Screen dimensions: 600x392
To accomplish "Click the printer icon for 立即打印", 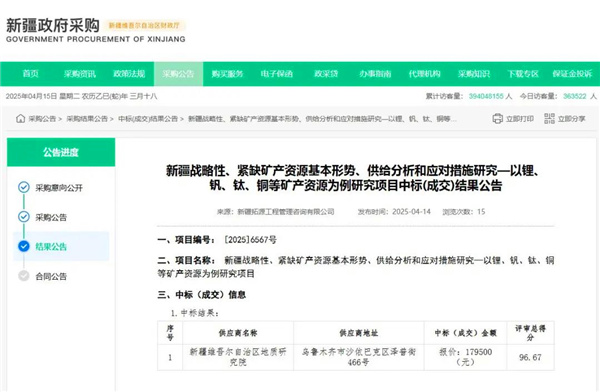I will point(497,119).
